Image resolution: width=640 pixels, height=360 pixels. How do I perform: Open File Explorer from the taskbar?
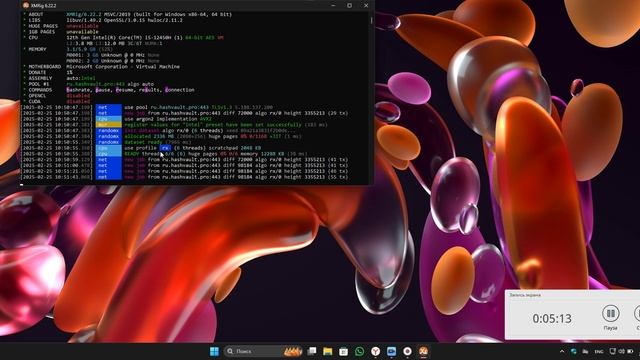[328, 351]
